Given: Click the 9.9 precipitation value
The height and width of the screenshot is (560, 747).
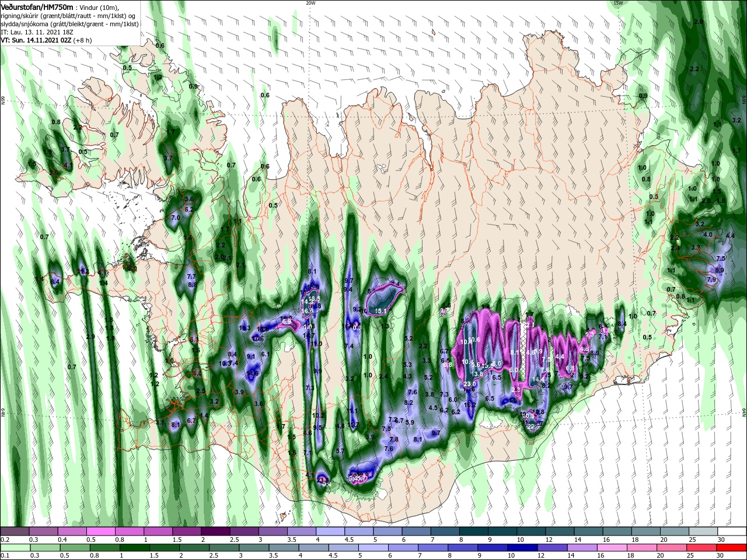Looking at the screenshot, I should coord(317,371).
